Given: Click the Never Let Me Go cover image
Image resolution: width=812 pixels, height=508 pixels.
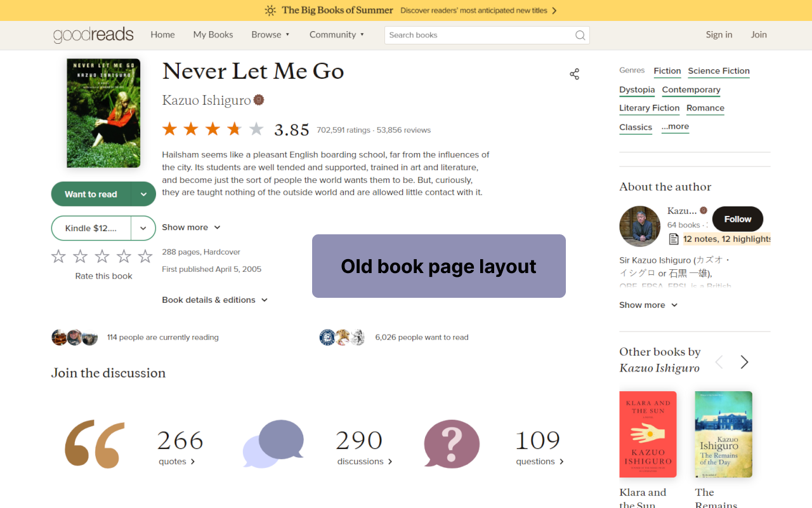Looking at the screenshot, I should (x=103, y=113).
